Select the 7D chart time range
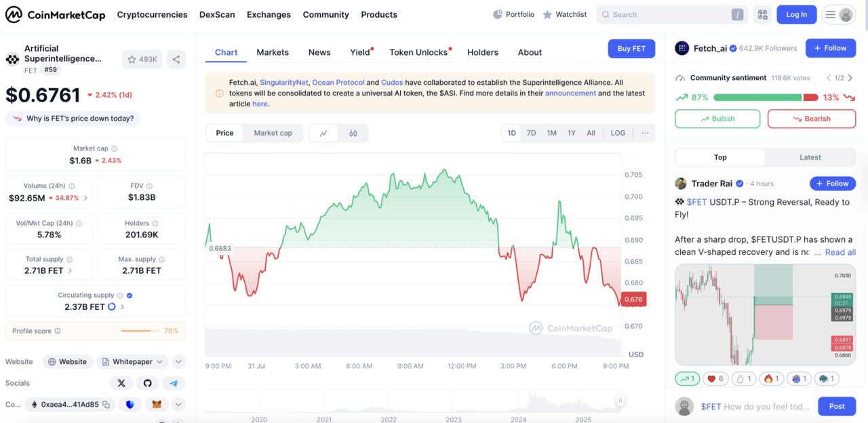This screenshot has width=868, height=423. coord(532,133)
